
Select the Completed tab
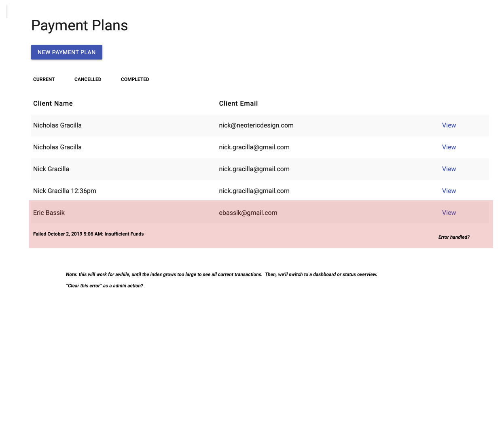coord(135,79)
